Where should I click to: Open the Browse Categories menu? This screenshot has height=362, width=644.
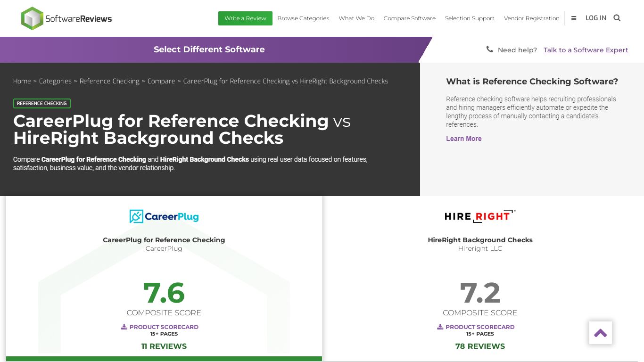(303, 18)
